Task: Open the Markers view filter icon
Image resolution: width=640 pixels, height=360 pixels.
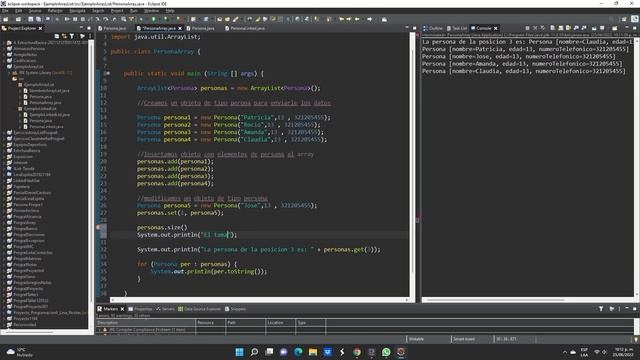Action: pyautogui.click(x=601, y=309)
